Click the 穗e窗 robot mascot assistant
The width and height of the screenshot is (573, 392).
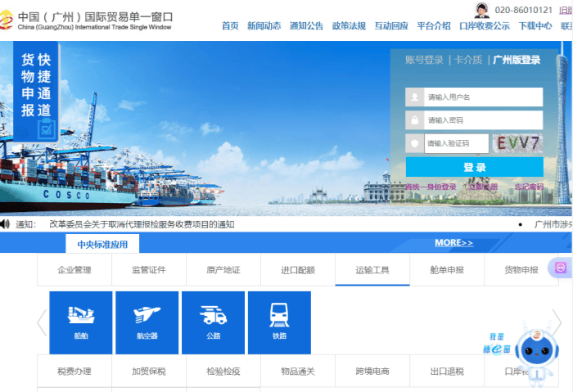[536, 354]
